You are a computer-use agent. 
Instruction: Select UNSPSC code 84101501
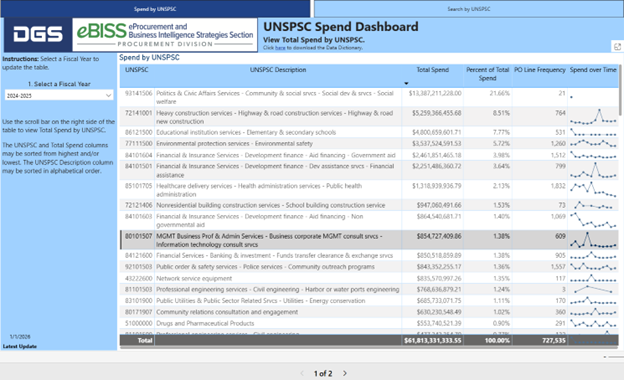(138, 166)
